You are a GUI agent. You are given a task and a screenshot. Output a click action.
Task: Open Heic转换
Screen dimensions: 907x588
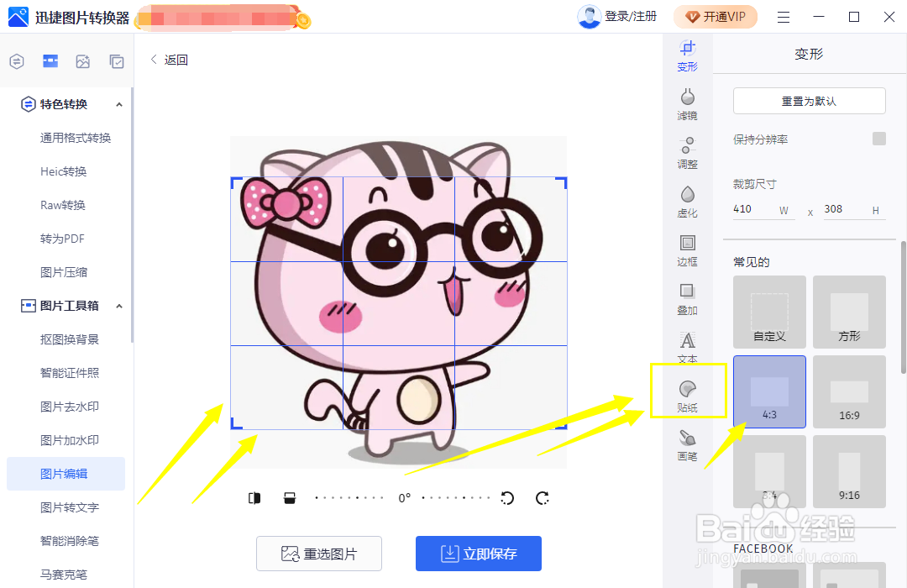tap(64, 171)
